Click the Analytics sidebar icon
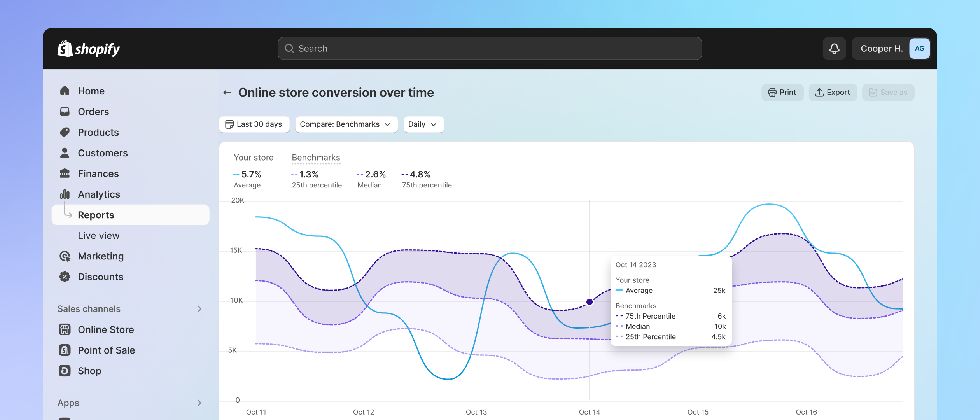The image size is (980, 420). pyautogui.click(x=65, y=194)
